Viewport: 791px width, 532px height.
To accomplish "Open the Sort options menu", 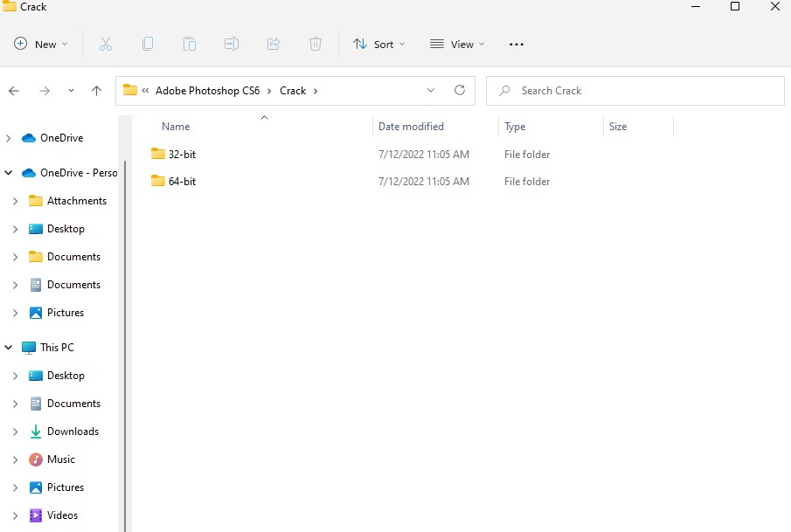I will point(378,44).
